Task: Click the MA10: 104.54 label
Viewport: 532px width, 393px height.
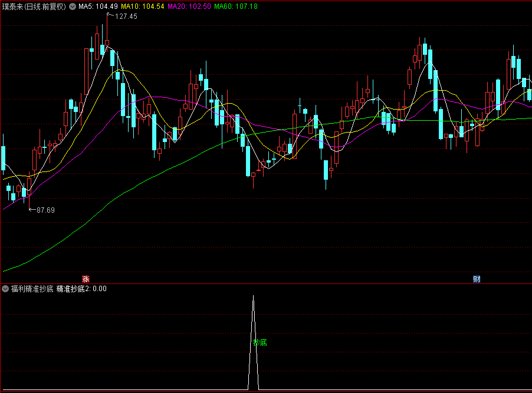Action: 143,6
